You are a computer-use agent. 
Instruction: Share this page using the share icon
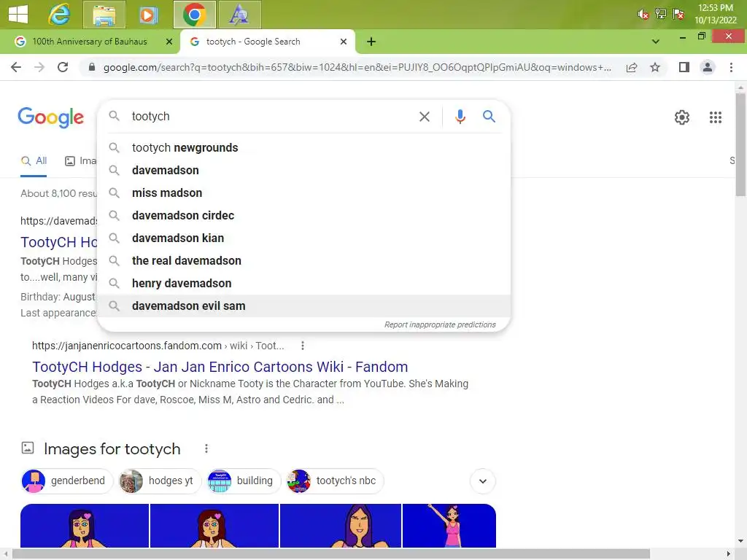(x=632, y=67)
